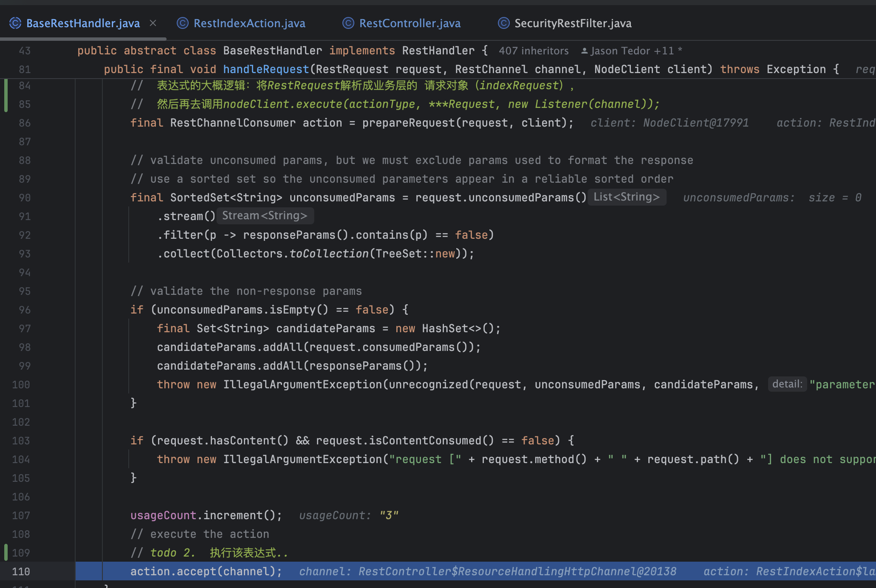Open the '407 inheritors' inlay hint

pos(534,51)
